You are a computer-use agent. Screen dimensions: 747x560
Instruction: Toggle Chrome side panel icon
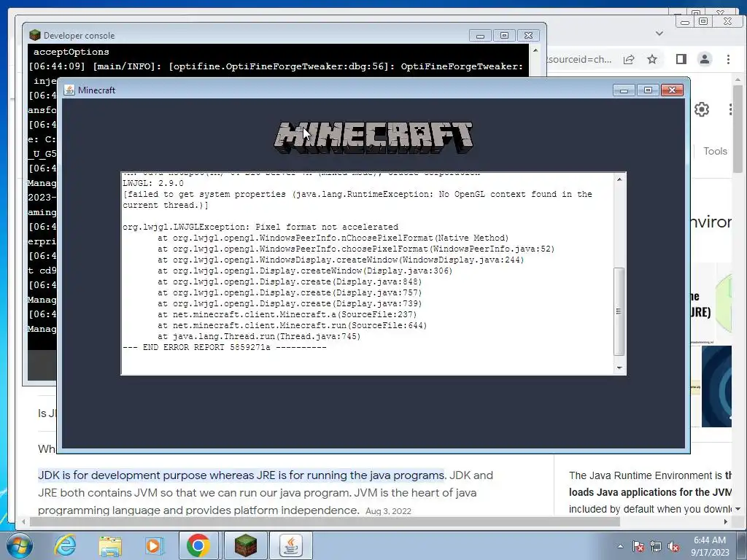(681, 59)
